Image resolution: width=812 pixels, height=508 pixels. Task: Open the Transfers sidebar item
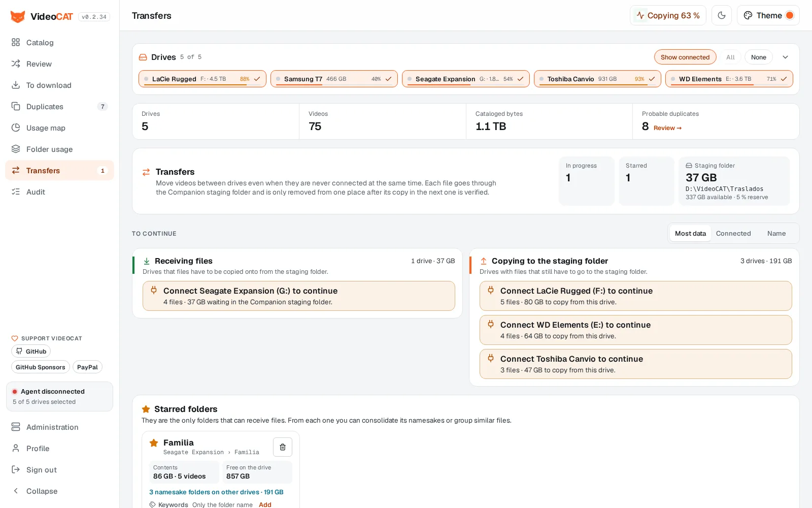click(59, 170)
